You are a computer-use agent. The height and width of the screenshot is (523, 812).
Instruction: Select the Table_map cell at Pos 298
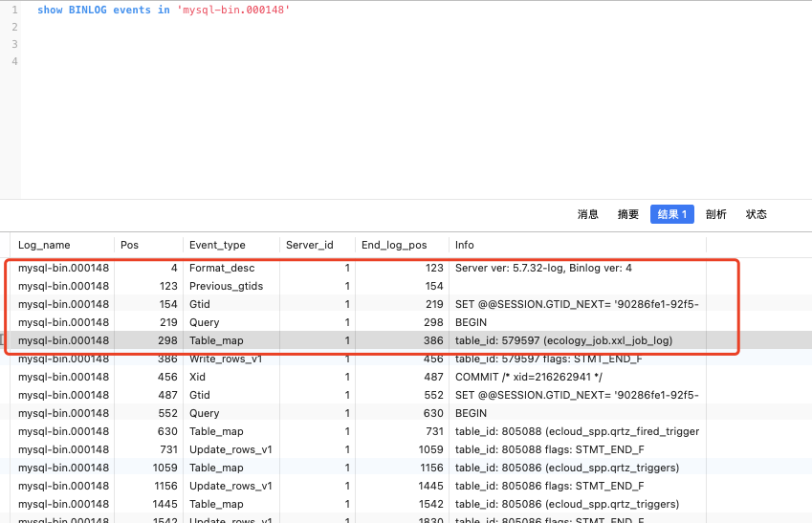click(x=216, y=340)
